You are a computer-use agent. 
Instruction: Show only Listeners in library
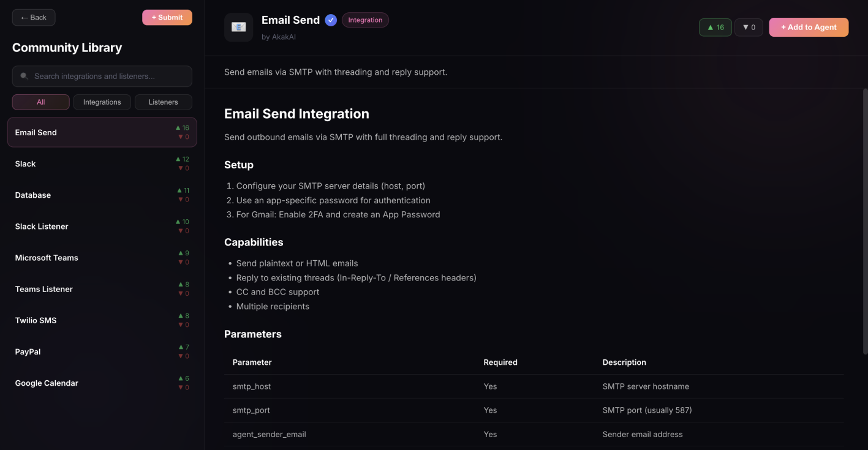pos(163,102)
